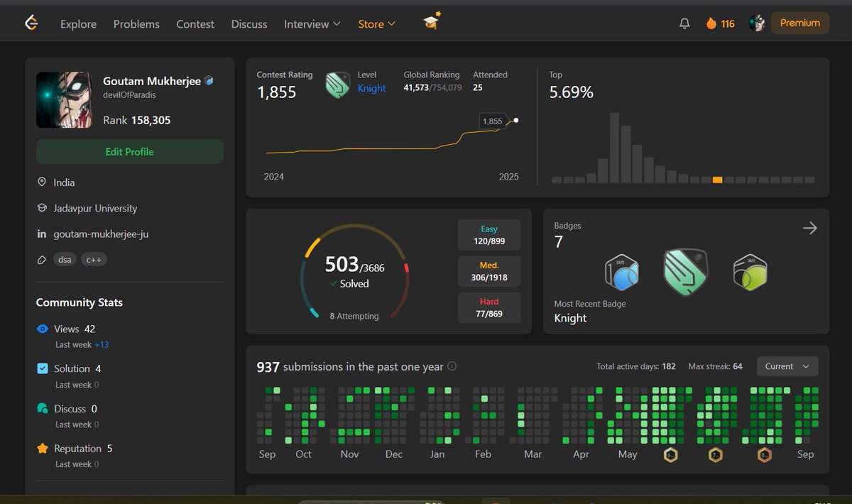Click the c++ skill tag
Screen dimensions: 852x504
point(94,260)
